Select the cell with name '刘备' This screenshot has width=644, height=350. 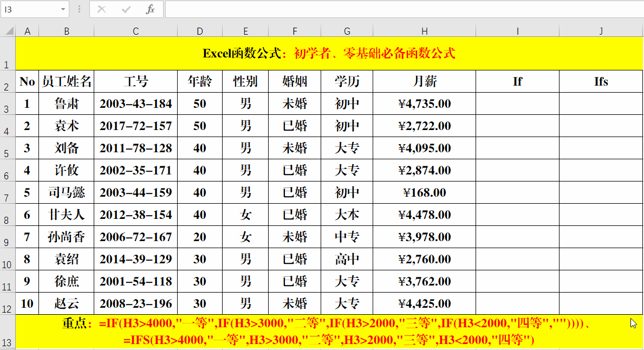pos(67,148)
